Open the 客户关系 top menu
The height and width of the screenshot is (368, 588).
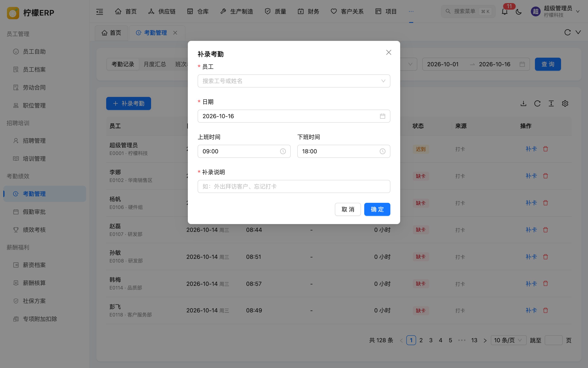[x=347, y=11]
